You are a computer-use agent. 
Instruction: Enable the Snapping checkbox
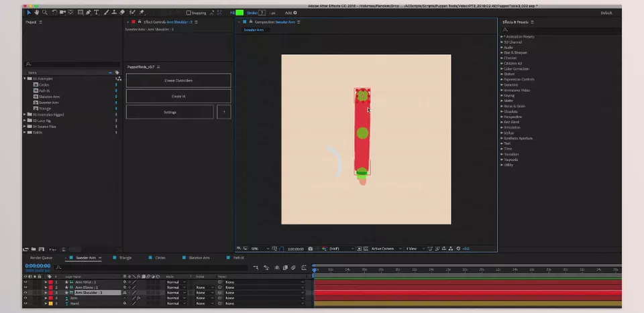point(189,13)
